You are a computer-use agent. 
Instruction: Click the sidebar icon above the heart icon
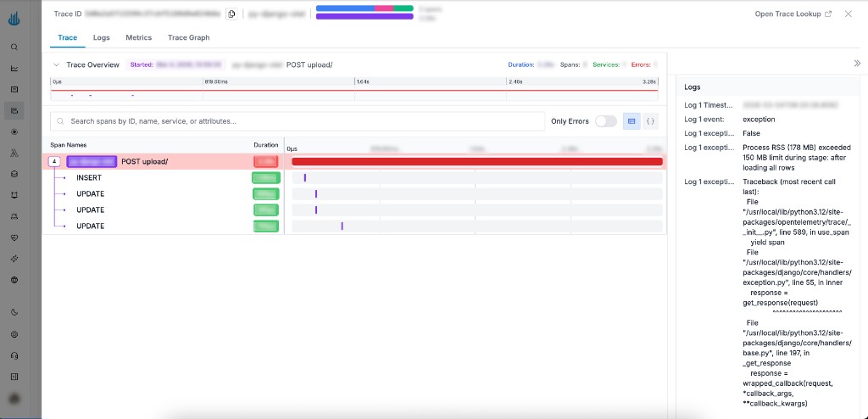click(15, 216)
